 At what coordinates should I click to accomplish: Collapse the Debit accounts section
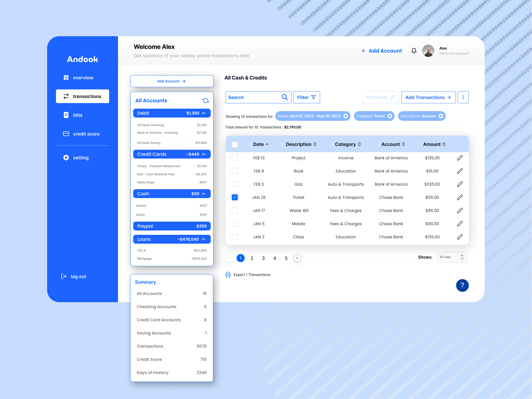[204, 113]
